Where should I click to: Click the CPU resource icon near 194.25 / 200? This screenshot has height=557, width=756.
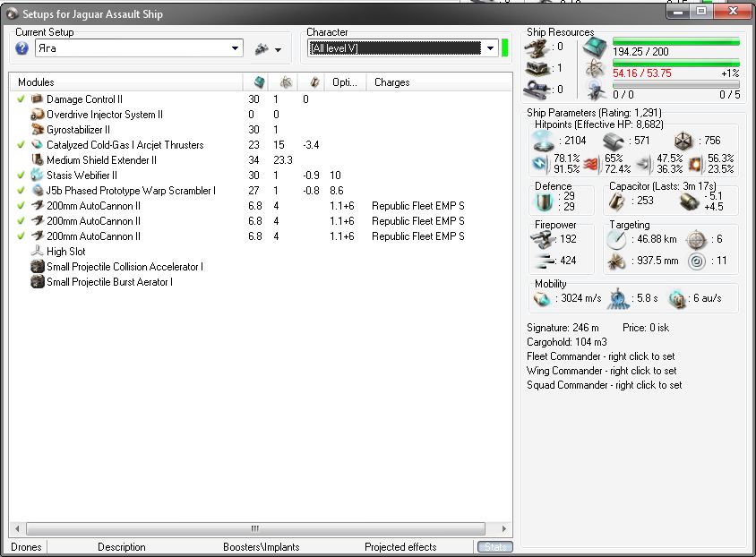(x=595, y=48)
